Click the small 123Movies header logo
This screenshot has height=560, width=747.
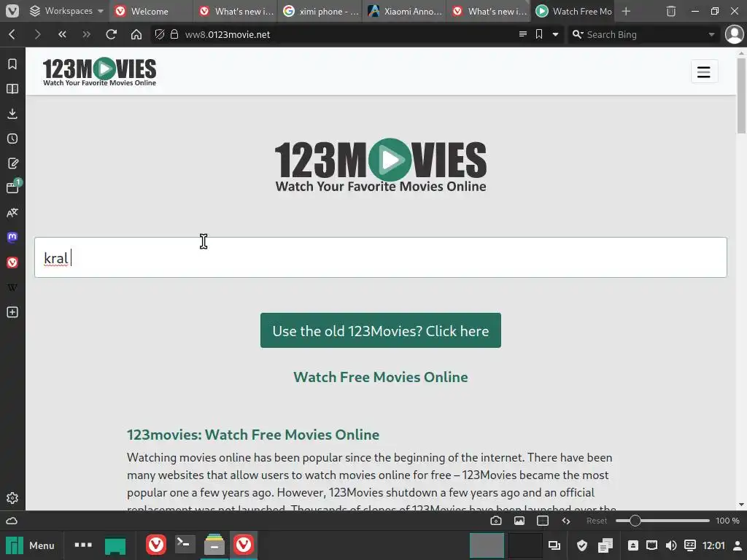click(99, 71)
